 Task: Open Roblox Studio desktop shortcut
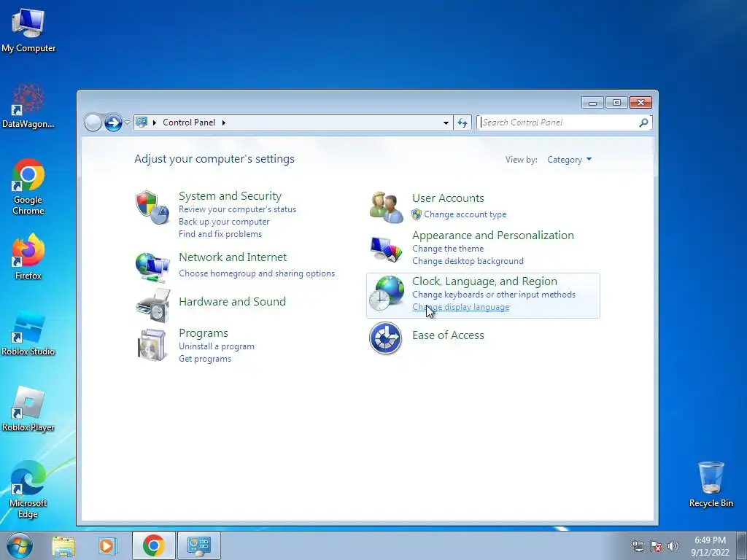28,333
